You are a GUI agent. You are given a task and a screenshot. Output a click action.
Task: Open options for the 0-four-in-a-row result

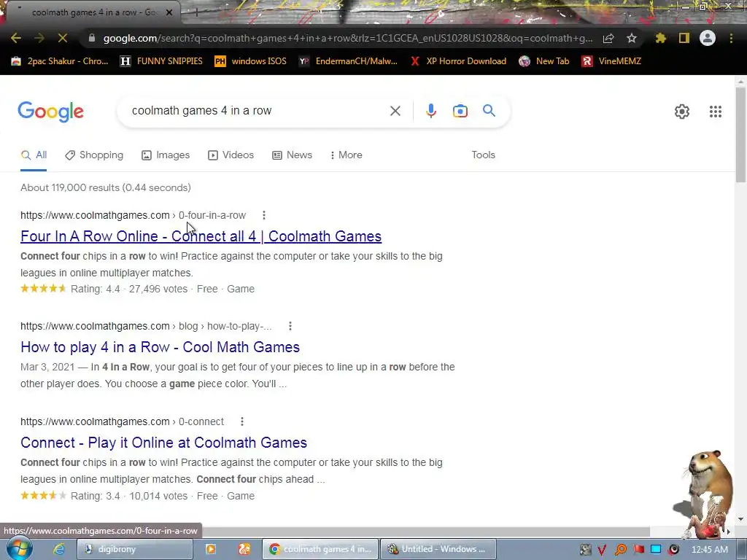coord(264,215)
